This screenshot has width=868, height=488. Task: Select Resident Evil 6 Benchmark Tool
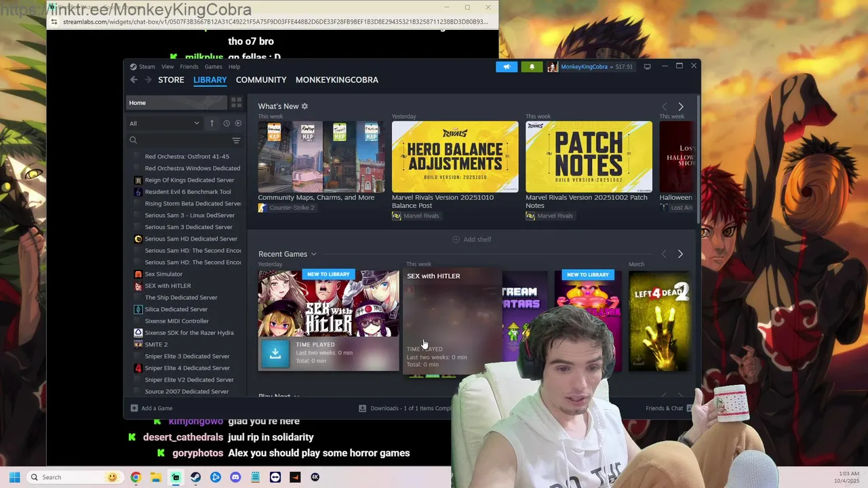[188, 192]
